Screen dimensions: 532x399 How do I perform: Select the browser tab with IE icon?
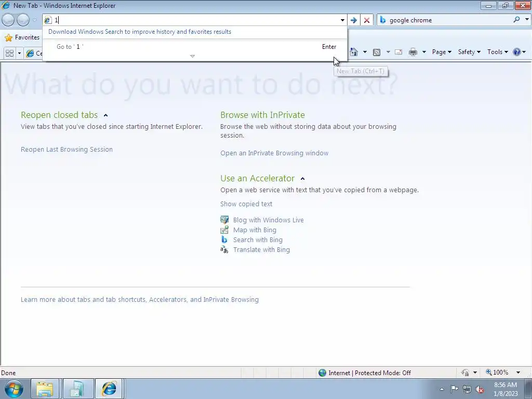[x=34, y=54]
